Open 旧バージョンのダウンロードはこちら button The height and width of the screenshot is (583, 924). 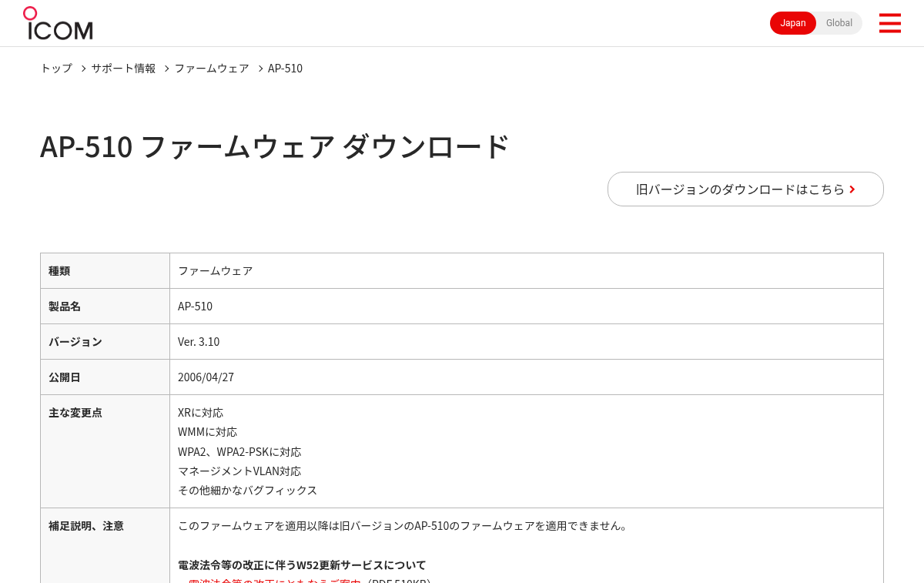[745, 189]
